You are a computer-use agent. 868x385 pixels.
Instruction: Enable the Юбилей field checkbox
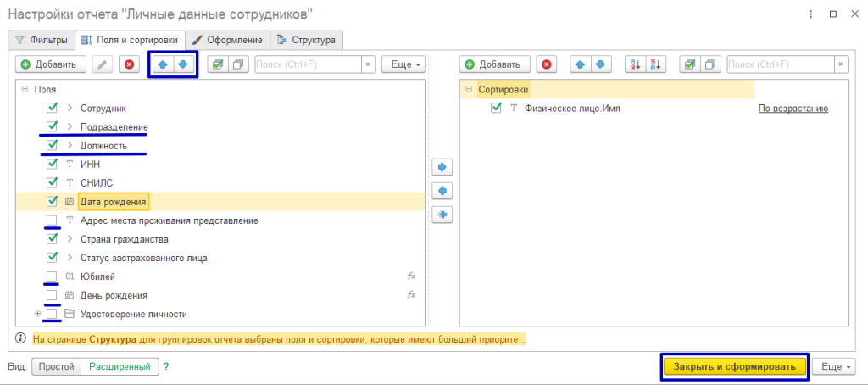pos(53,276)
